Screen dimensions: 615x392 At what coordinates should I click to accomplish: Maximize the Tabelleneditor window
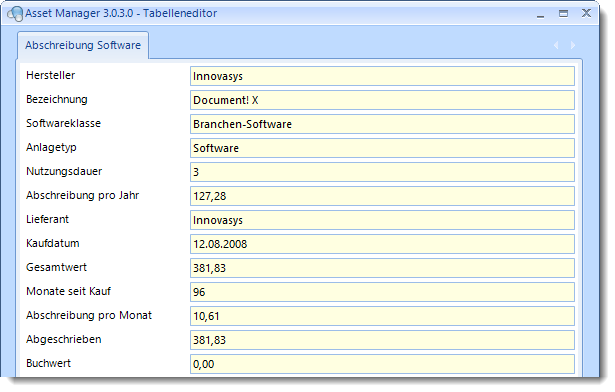[x=563, y=14]
